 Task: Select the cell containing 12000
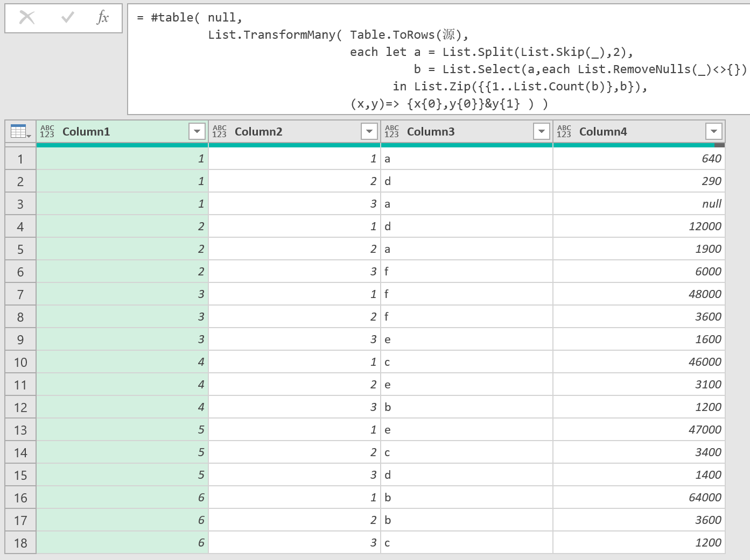[639, 226]
